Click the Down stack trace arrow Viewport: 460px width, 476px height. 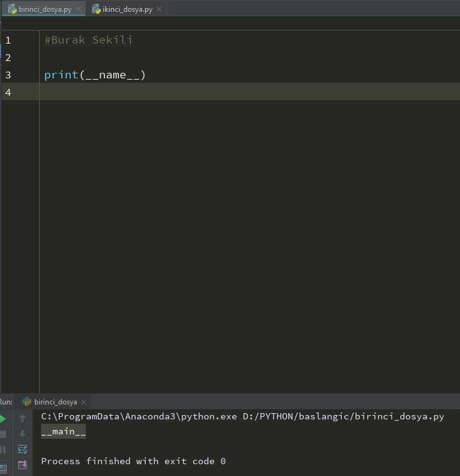coord(22,434)
